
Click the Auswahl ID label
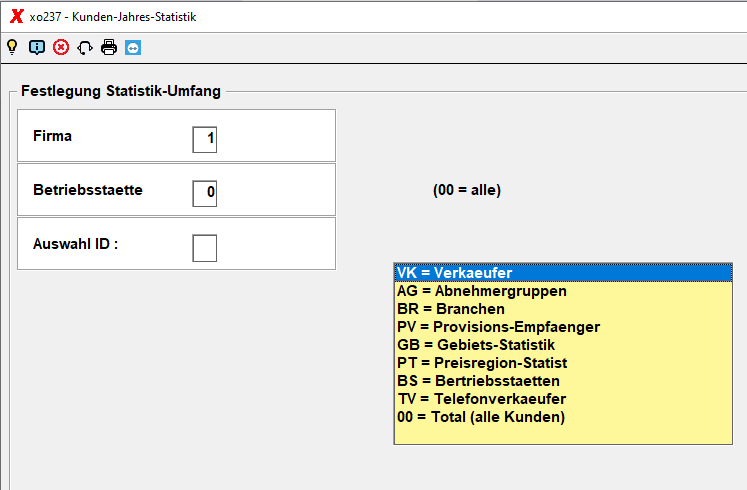click(x=75, y=244)
